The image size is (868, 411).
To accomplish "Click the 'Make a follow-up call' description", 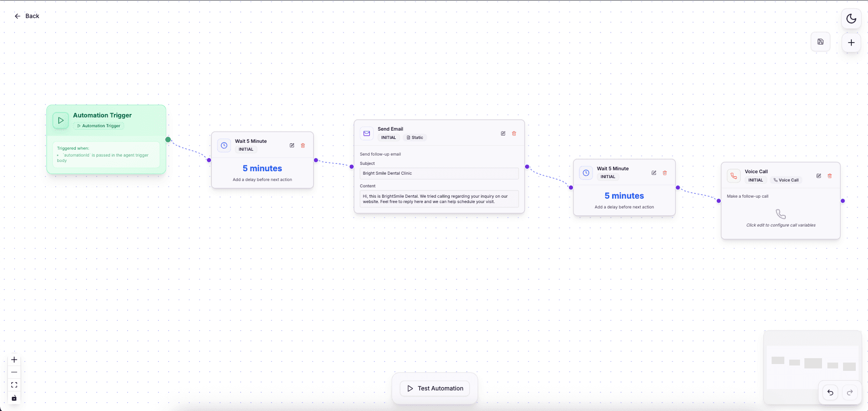I will tap(748, 196).
